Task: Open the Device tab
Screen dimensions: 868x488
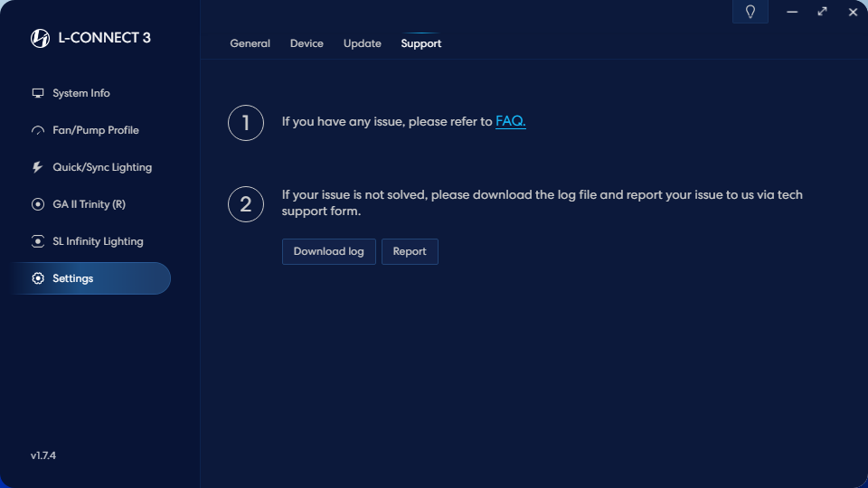Action: pyautogui.click(x=307, y=43)
